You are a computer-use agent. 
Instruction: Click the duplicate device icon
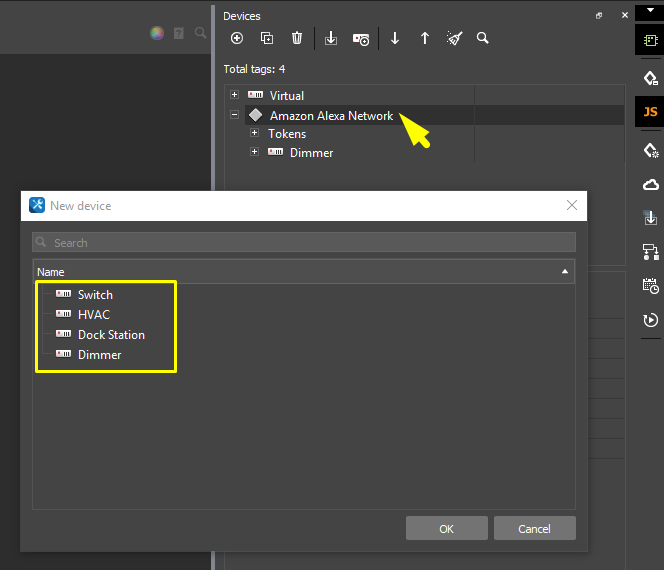(267, 38)
